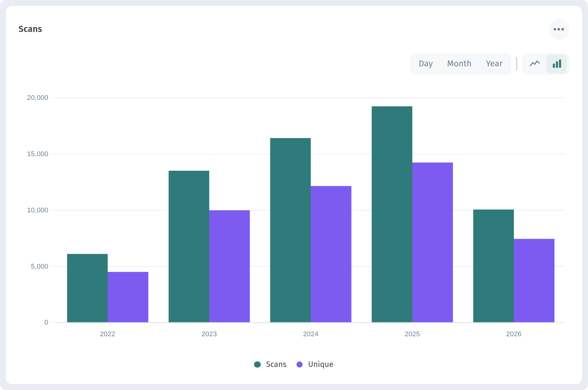The height and width of the screenshot is (390, 588).
Task: Click the 2026 Scans bar
Action: click(x=493, y=266)
